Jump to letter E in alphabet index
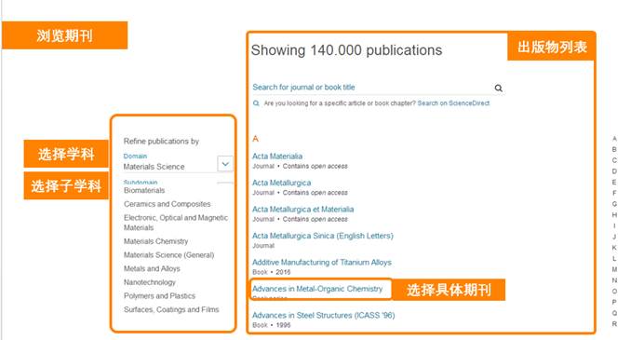 tap(614, 183)
